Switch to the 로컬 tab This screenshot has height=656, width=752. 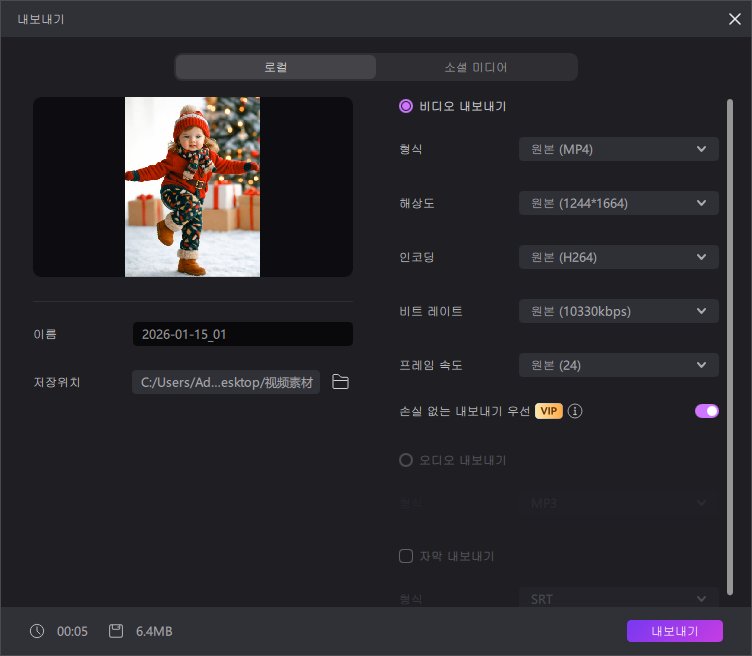[276, 67]
